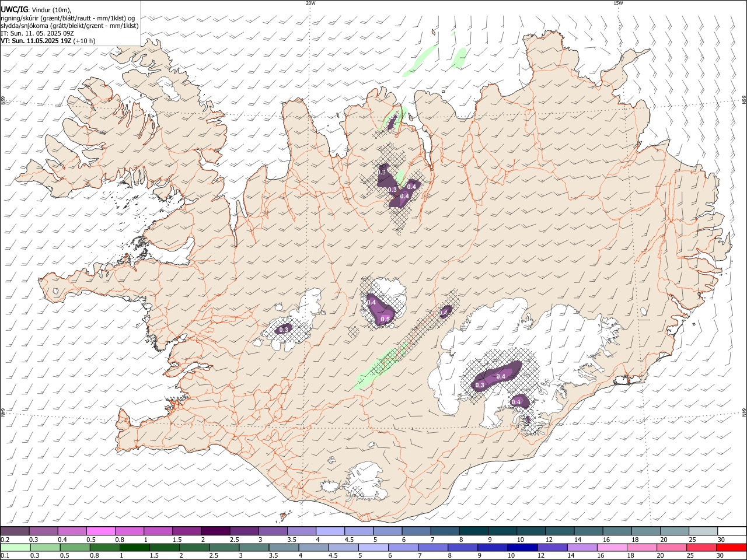This screenshot has width=747, height=560.
Task: Click the '0.3' value on the Langjökull glacier
Action: tap(284, 330)
